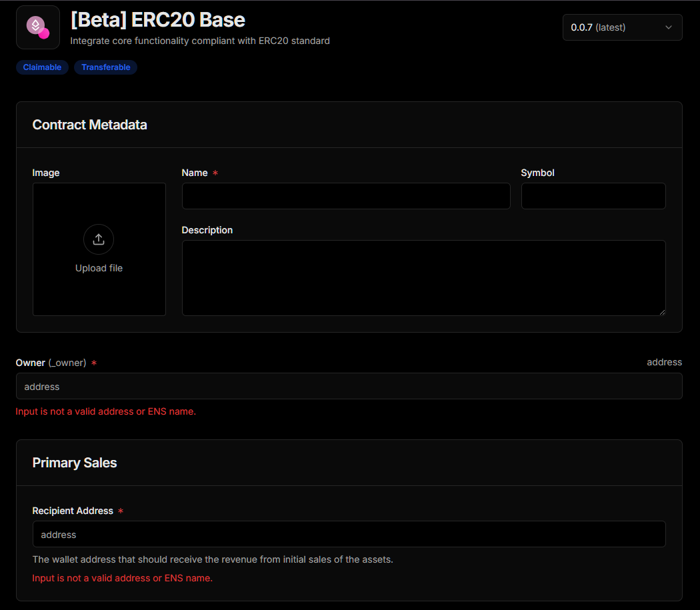Image resolution: width=700 pixels, height=610 pixels.
Task: Click the [Beta] ERC20 Base title
Action: pyautogui.click(x=157, y=19)
